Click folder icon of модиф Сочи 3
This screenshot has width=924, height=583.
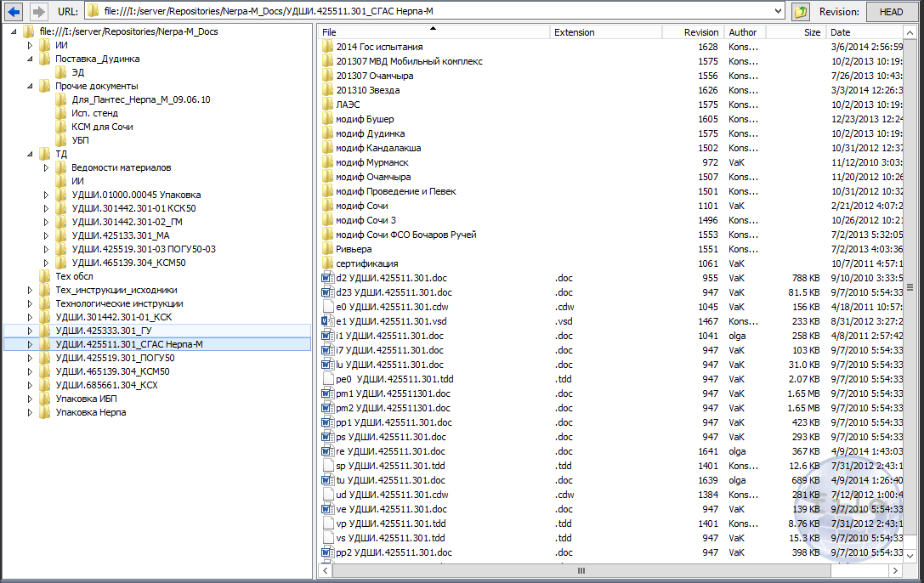tap(328, 219)
